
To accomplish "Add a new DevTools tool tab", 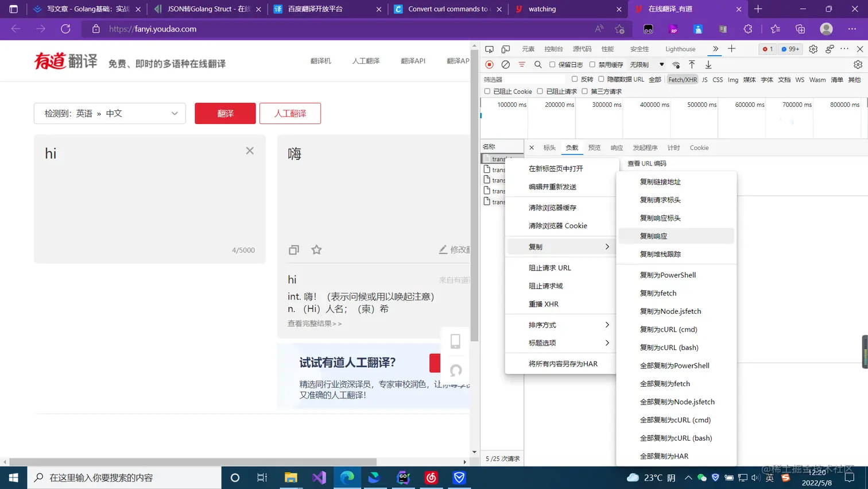I will [x=731, y=49].
